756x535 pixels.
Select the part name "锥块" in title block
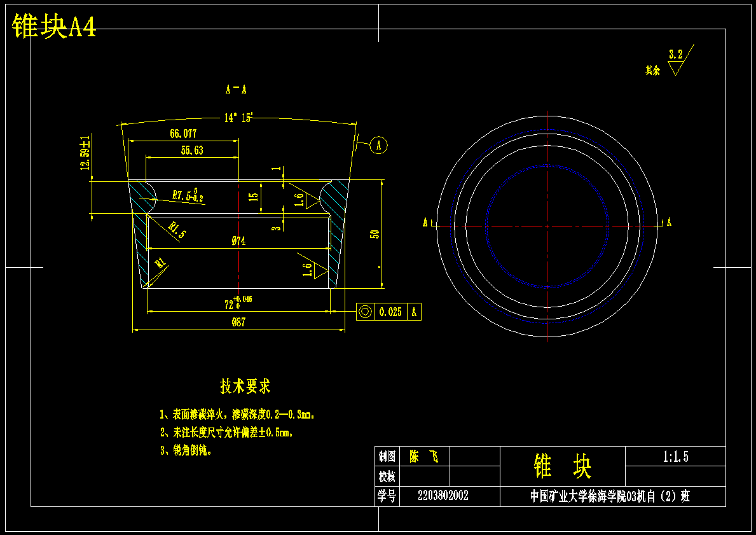[x=563, y=466]
